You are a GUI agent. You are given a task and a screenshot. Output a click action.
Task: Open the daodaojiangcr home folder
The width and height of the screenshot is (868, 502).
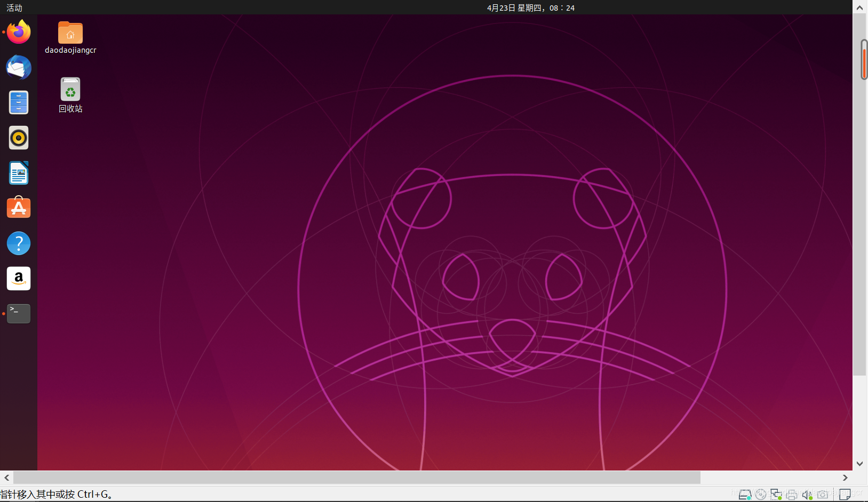point(70,38)
